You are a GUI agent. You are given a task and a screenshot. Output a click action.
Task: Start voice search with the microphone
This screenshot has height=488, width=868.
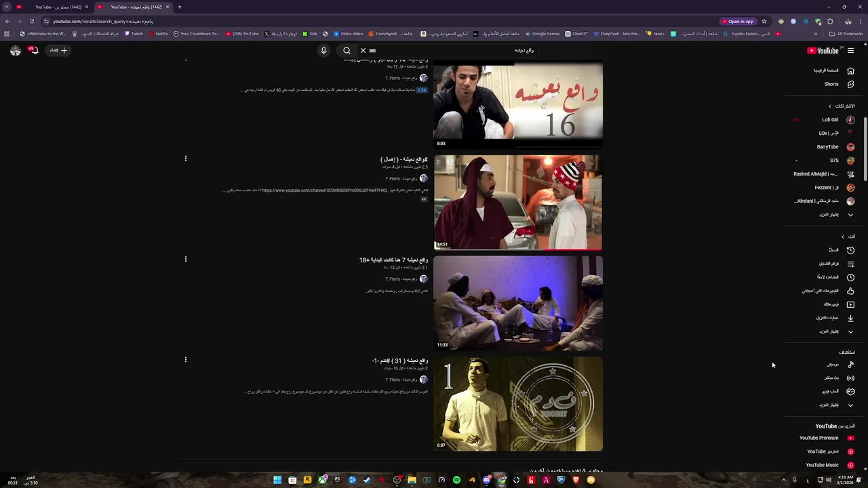click(x=323, y=50)
